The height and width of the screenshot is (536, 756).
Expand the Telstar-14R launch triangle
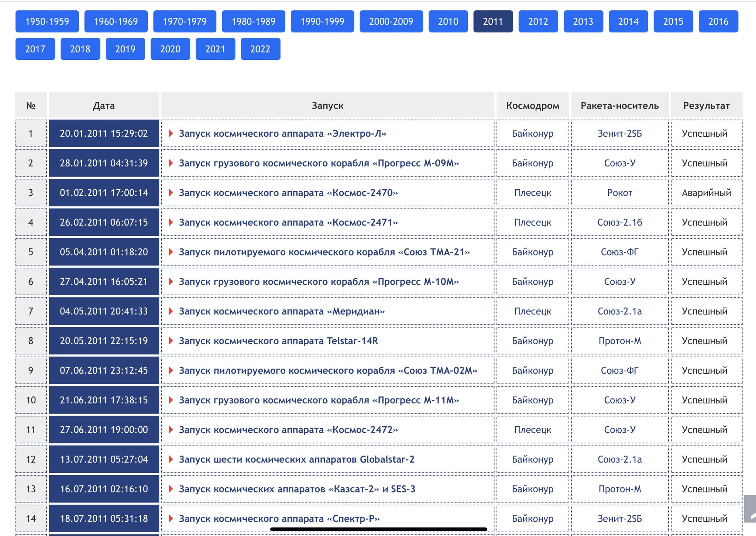click(171, 340)
